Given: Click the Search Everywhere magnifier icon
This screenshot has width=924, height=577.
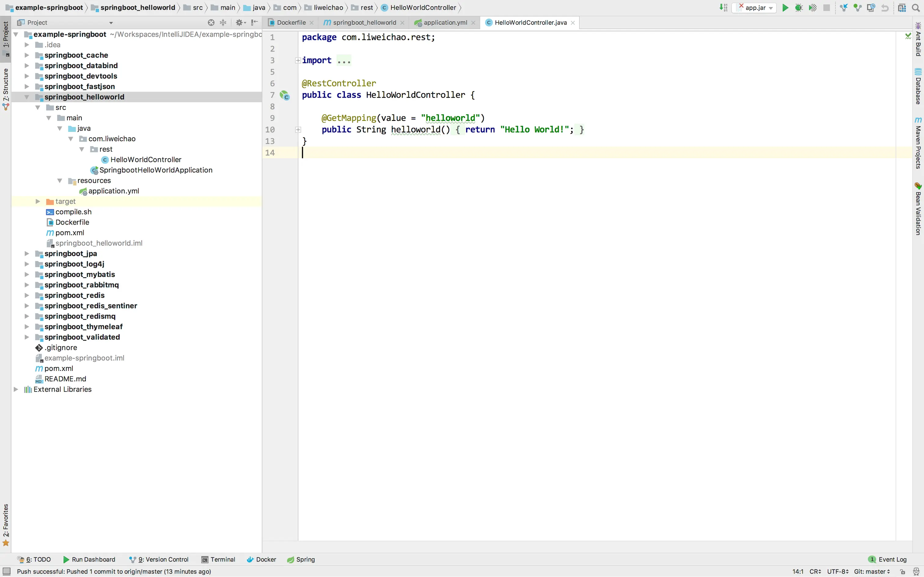Looking at the screenshot, I should click(x=916, y=8).
